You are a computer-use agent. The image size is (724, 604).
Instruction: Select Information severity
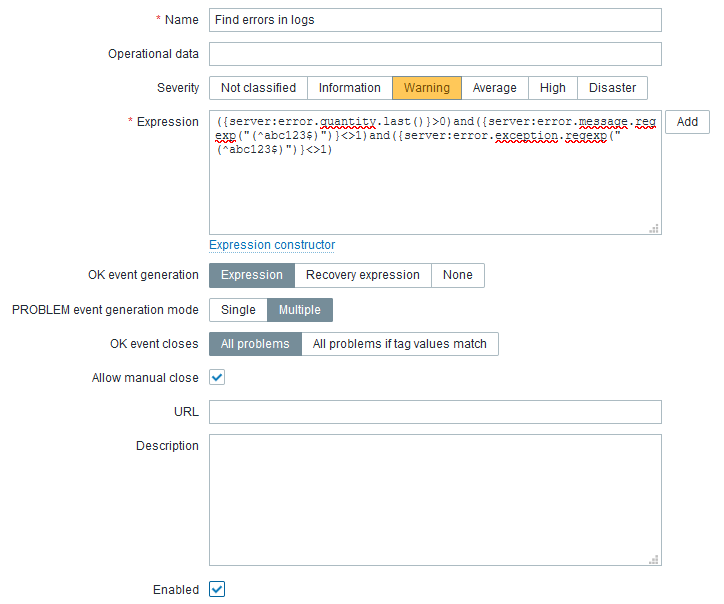click(350, 88)
